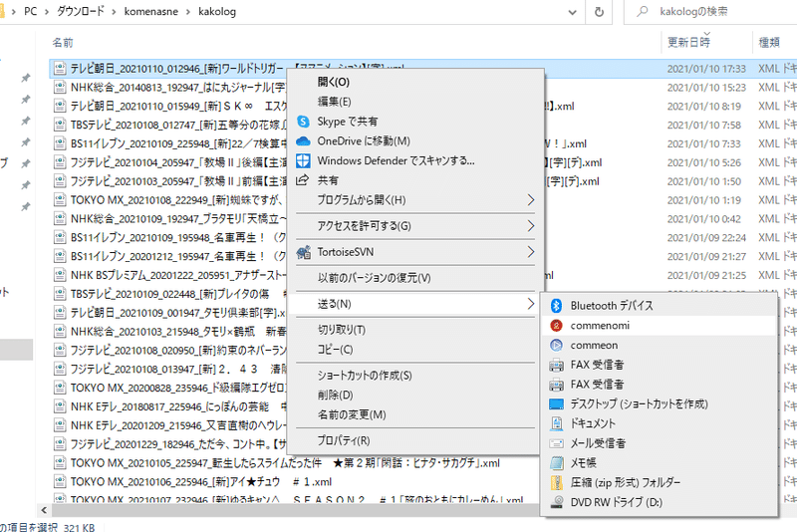
Task: Click search magnifier icon in kakolog search
Action: (643, 11)
